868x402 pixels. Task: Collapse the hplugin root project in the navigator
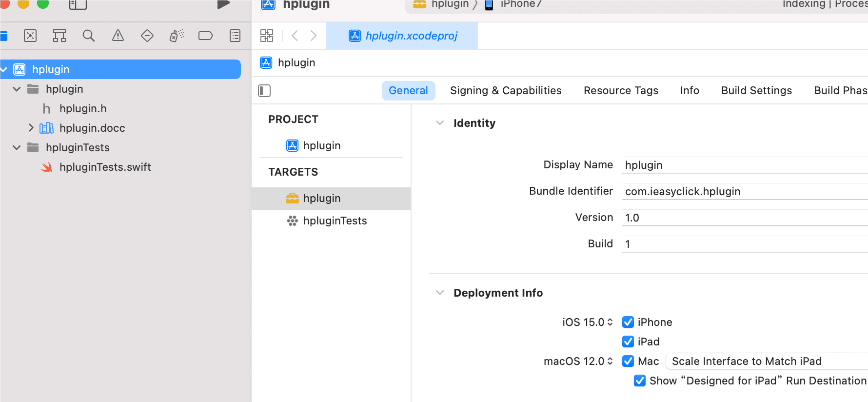click(x=4, y=70)
